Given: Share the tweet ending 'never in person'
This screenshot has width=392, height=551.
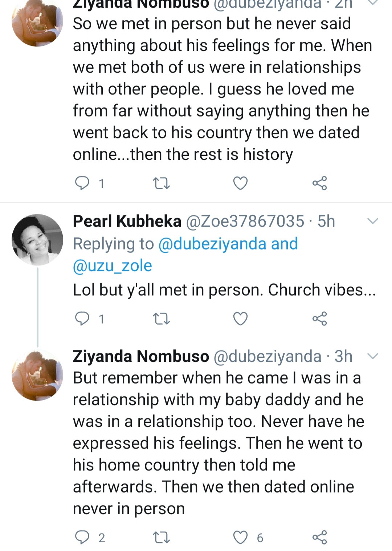Looking at the screenshot, I should point(319,537).
